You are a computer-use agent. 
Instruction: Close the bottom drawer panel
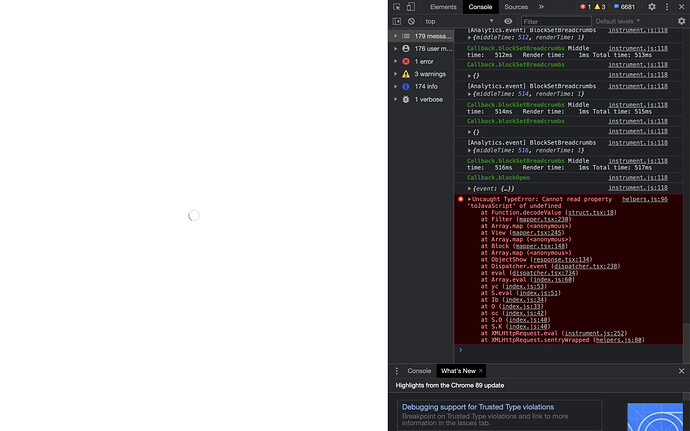(x=682, y=371)
